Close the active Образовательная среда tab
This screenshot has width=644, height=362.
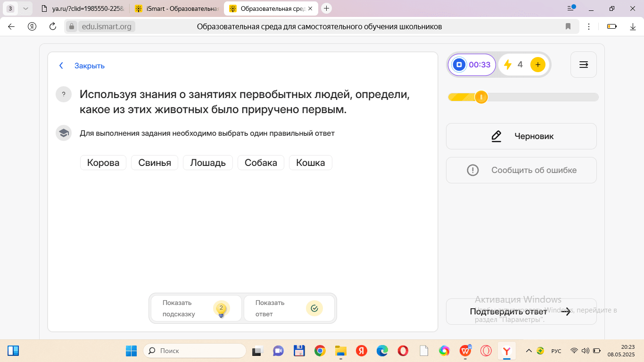310,8
